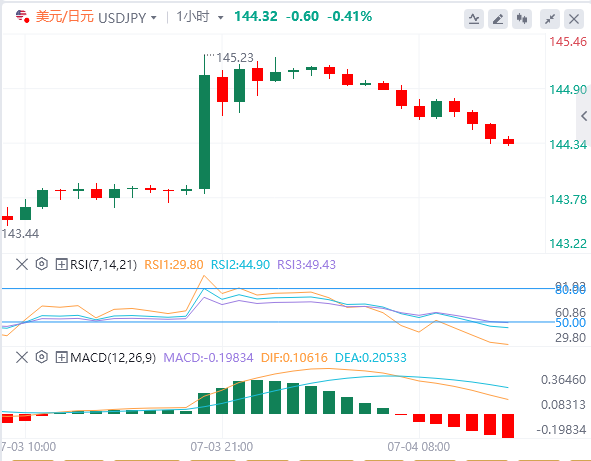The image size is (591, 461).
Task: Click the 143.22 price axis label
Action: pos(568,244)
